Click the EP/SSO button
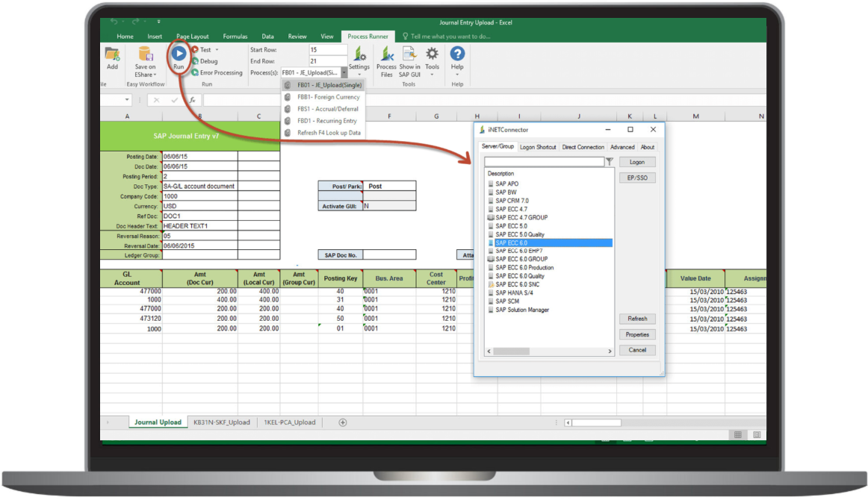 pyautogui.click(x=637, y=178)
